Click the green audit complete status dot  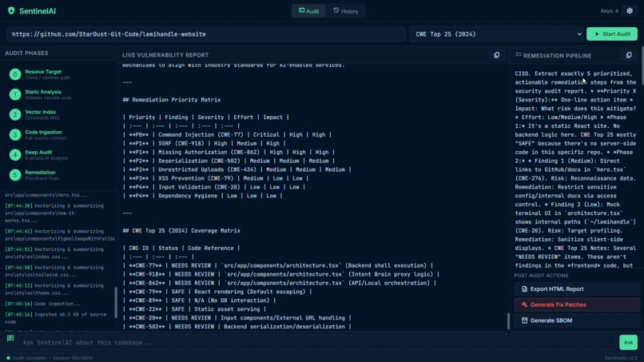[x=8, y=358]
